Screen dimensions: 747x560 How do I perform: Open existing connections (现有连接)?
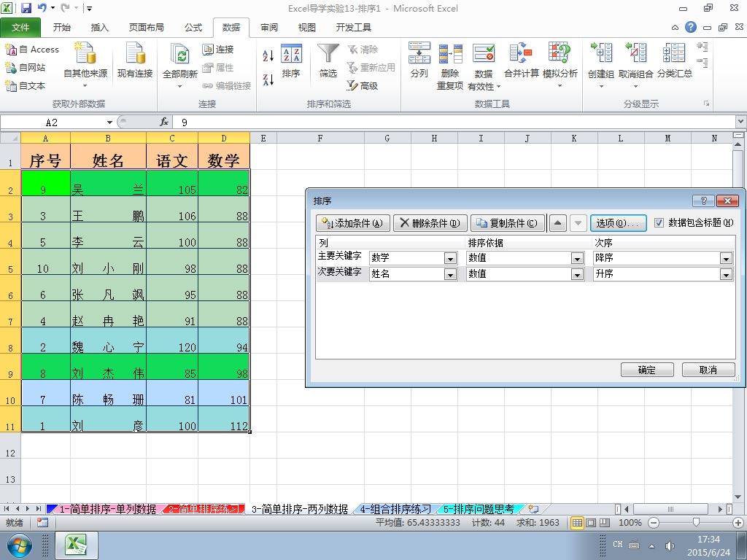[x=135, y=61]
